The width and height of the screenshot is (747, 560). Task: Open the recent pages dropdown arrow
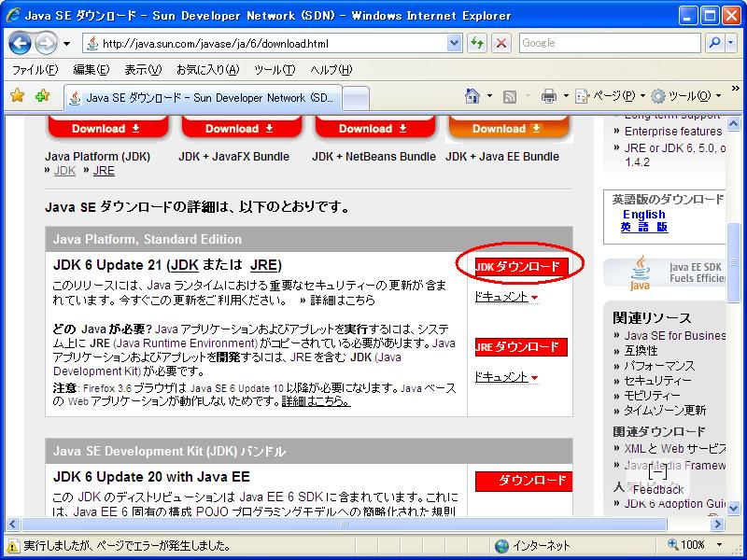click(66, 44)
